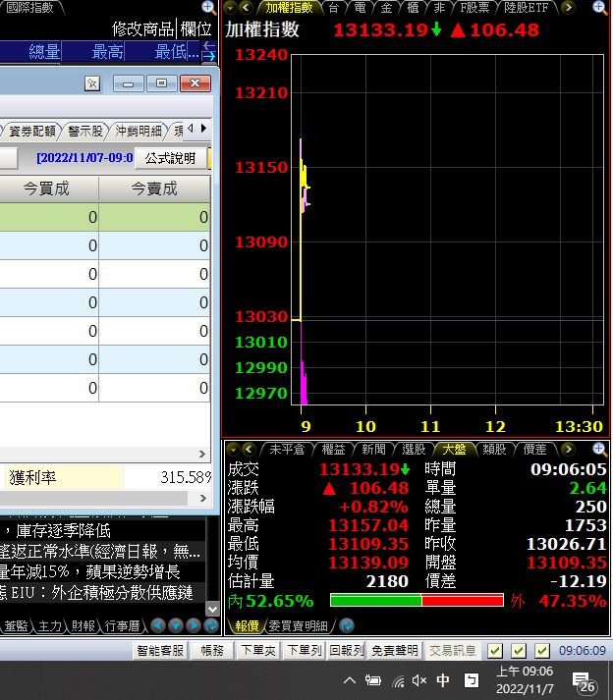
Task: Switch to the 金 chart tab
Action: click(386, 8)
